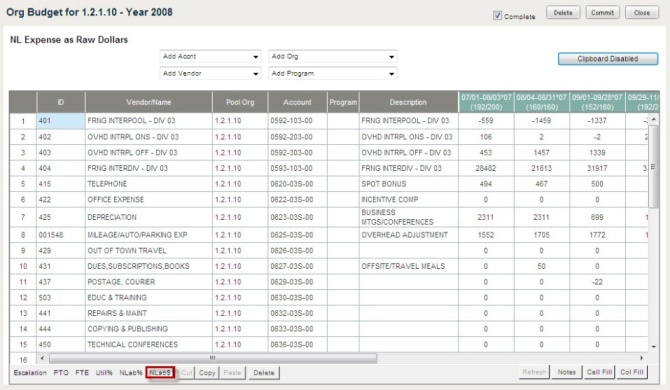Click the Refresh button

[534, 372]
